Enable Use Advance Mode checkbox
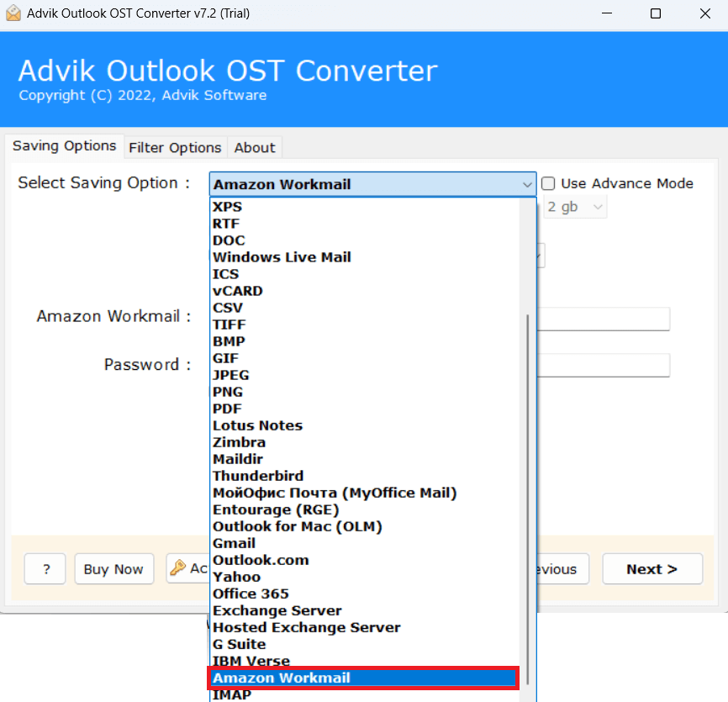 point(548,183)
